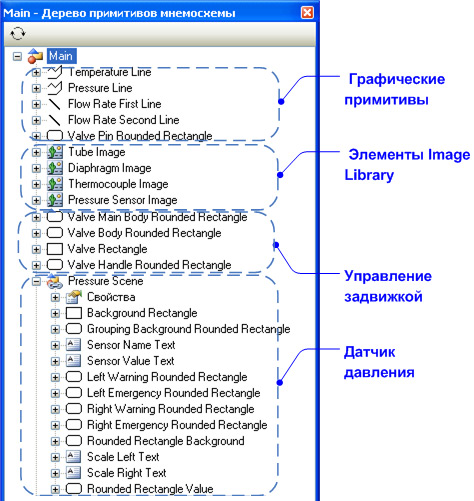
Task: Click the Sensor Name Text icon
Action: pyautogui.click(x=73, y=345)
